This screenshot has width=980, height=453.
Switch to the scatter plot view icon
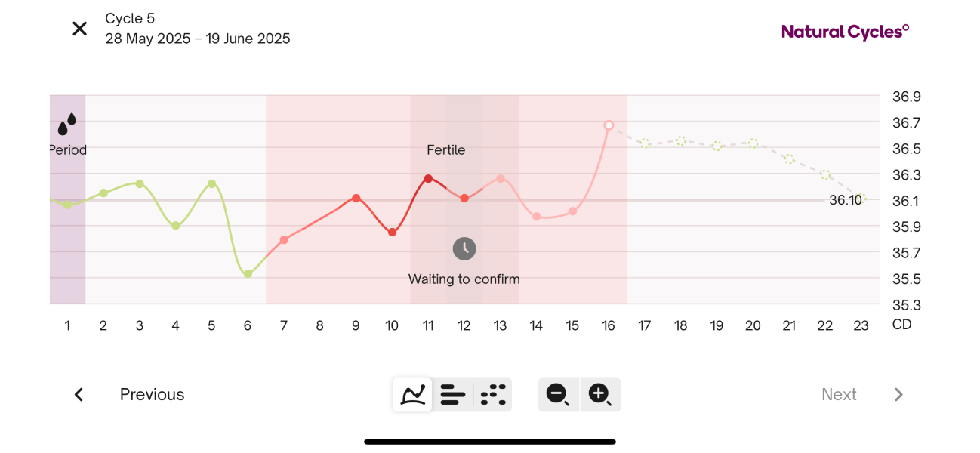(x=492, y=394)
